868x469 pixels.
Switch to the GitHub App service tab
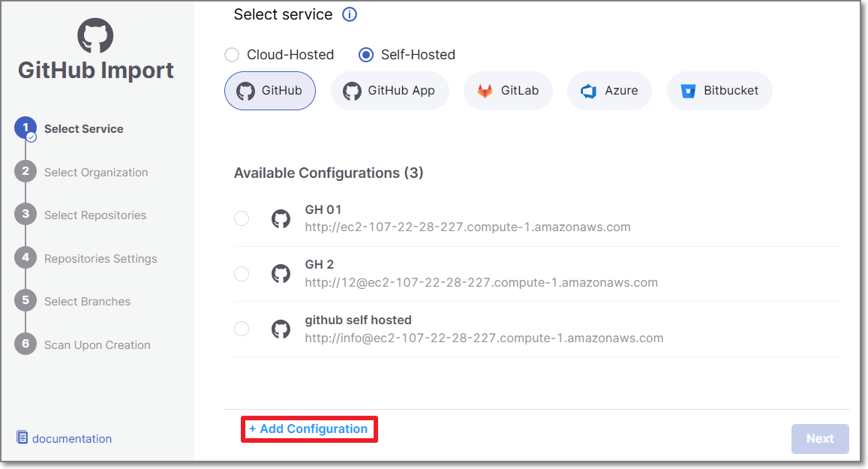tap(389, 91)
